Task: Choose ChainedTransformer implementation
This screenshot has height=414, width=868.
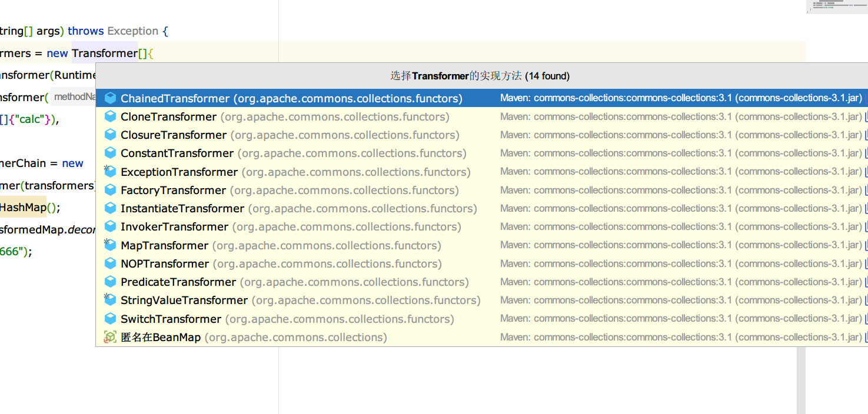Action: point(481,98)
